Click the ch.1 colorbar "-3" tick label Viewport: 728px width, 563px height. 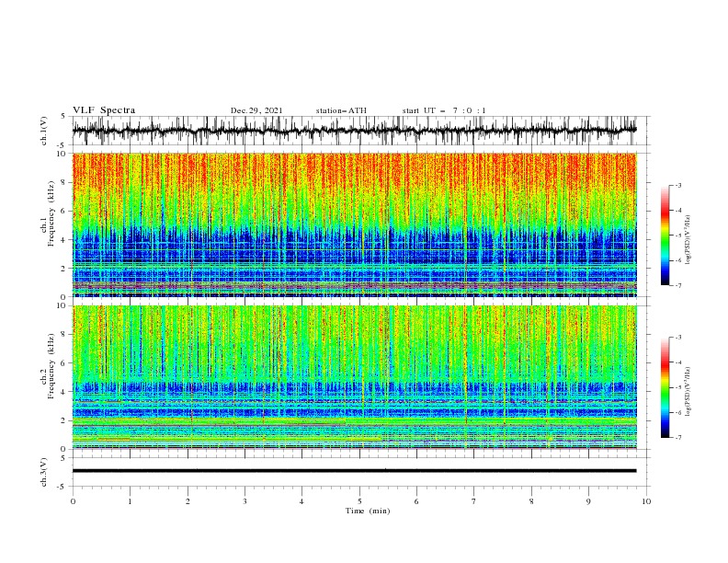(x=677, y=185)
